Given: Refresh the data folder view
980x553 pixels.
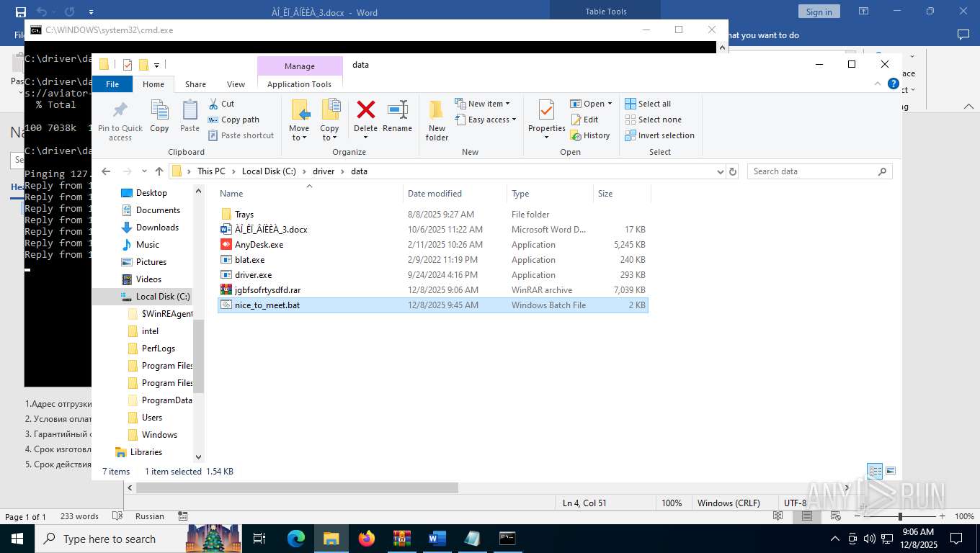Looking at the screenshot, I should pos(733,171).
